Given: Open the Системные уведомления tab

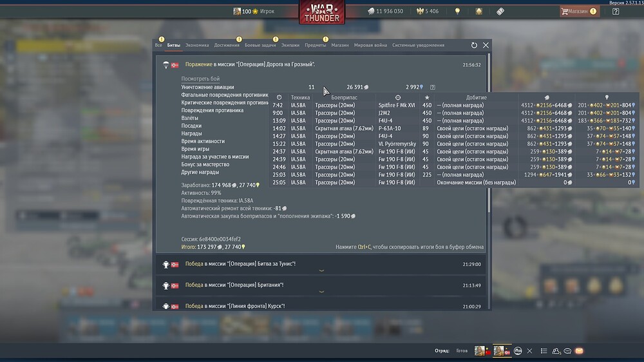Looking at the screenshot, I should tap(418, 45).
